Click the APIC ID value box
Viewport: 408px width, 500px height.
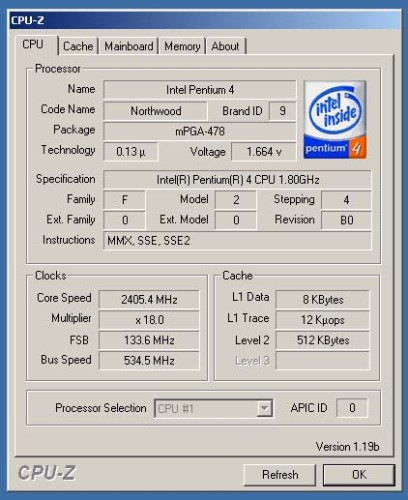(x=352, y=408)
